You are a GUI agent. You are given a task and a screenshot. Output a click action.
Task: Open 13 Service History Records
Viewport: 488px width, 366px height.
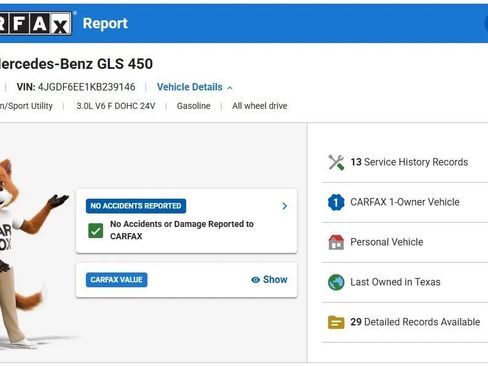[x=405, y=162]
